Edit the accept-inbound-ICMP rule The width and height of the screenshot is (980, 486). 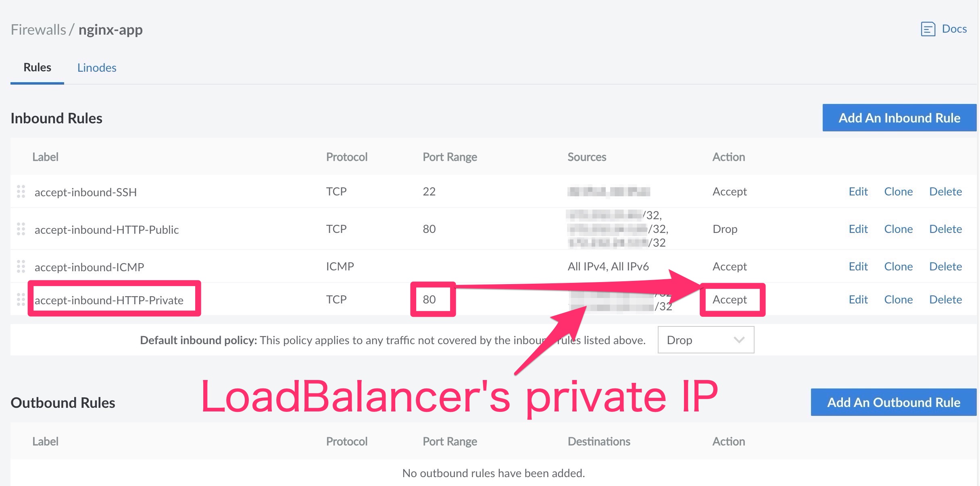[x=858, y=266]
